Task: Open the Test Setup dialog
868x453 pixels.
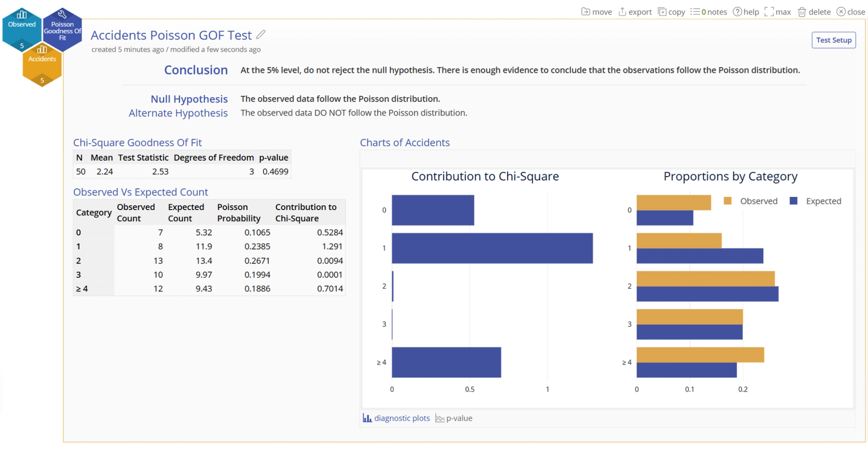Action: 834,40
